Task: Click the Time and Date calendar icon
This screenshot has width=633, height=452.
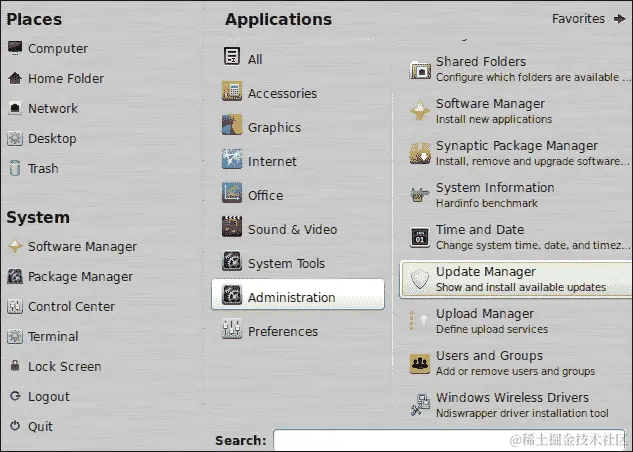Action: (x=420, y=237)
